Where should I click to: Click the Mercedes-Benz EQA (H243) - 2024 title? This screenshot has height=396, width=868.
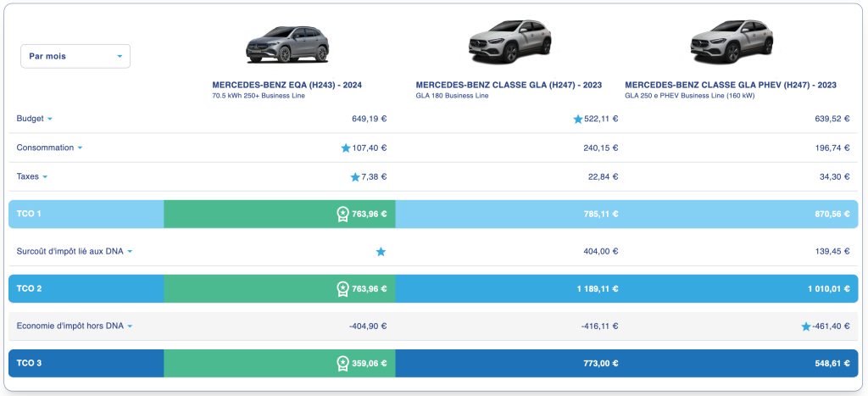click(287, 85)
